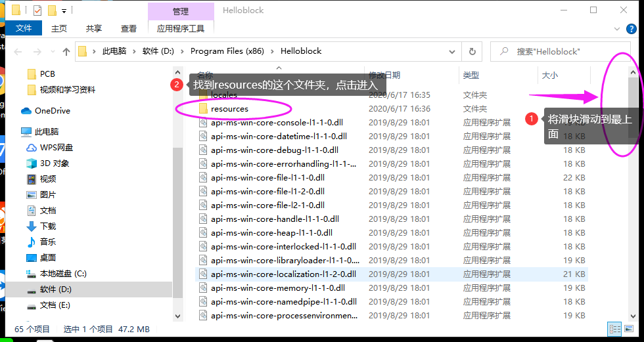Screen dimensions: 644x342
Task: Select WPS网盘 in the sidebar
Action: click(56, 147)
